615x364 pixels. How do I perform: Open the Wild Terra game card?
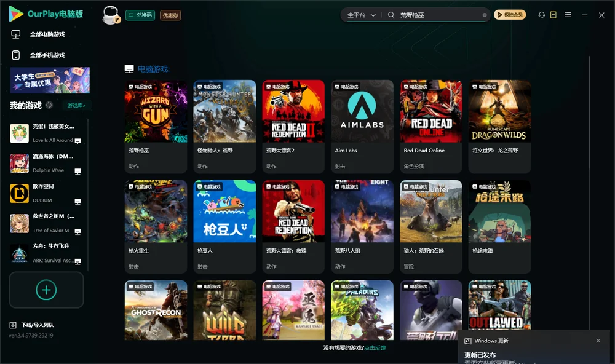(x=224, y=310)
